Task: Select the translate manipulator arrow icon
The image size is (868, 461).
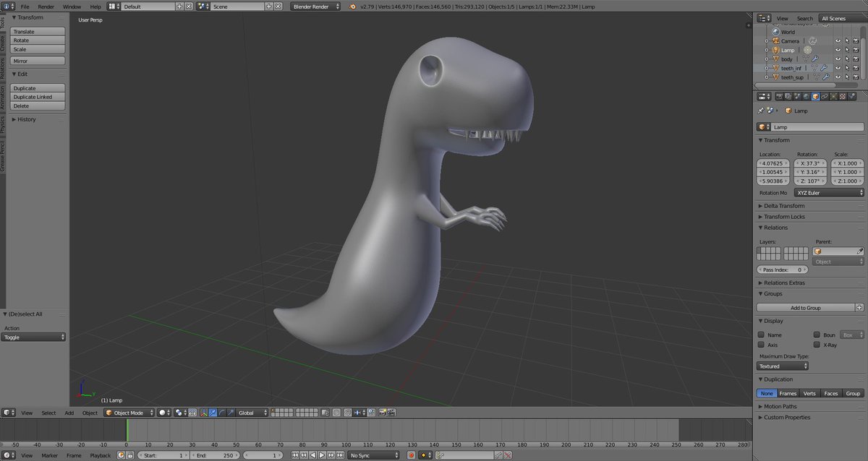Action: pos(213,413)
